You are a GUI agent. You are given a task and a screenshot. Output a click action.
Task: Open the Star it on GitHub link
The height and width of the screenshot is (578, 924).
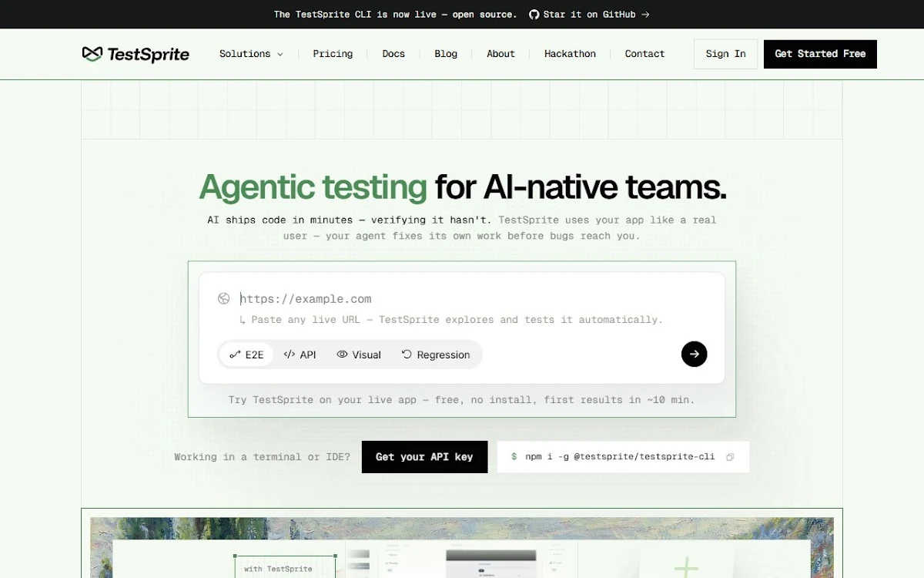pyautogui.click(x=589, y=14)
